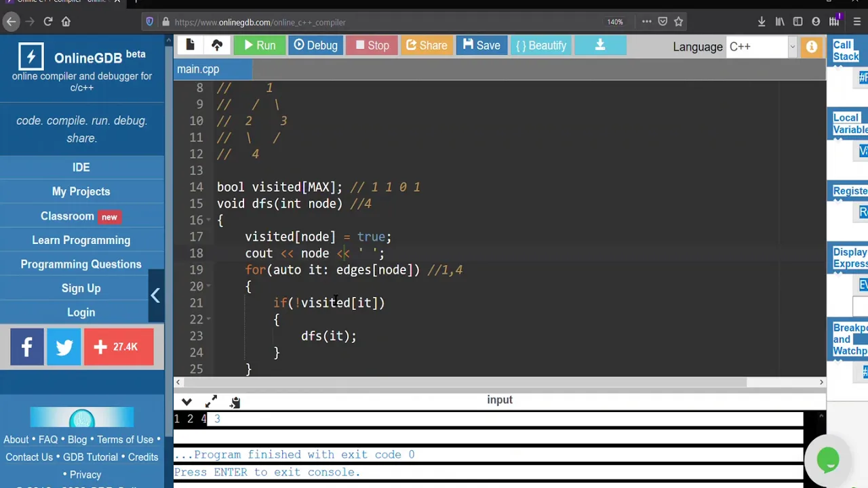Open the Privacy footer link
The image size is (868, 488).
(85, 475)
